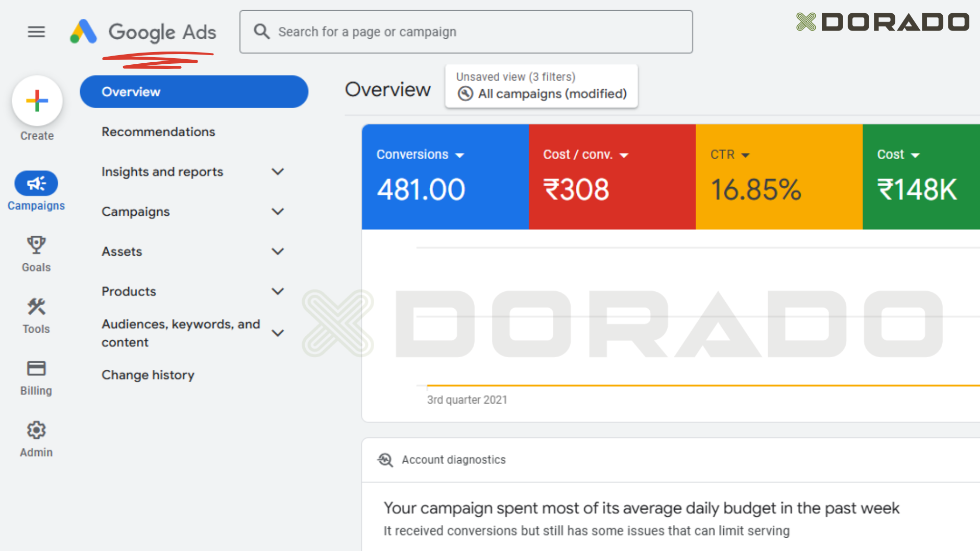
Task: Click the Account diagnostics icon
Action: pos(385,460)
